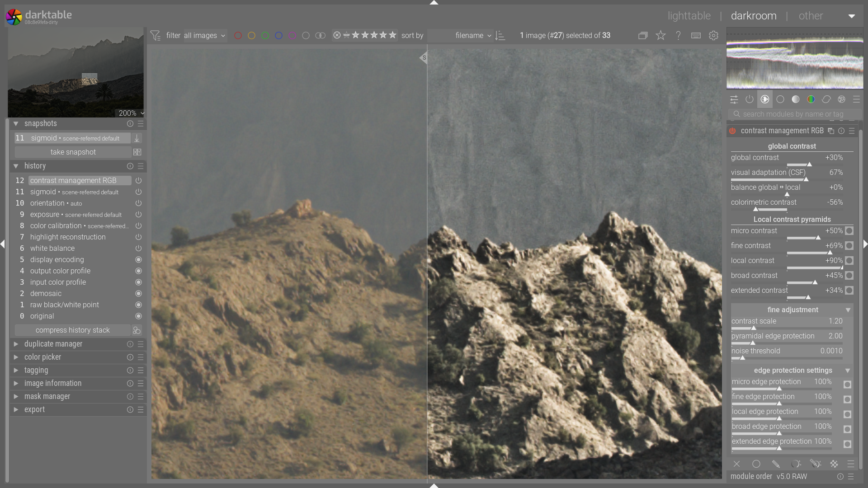Open the filter all images dropdown

click(x=204, y=36)
